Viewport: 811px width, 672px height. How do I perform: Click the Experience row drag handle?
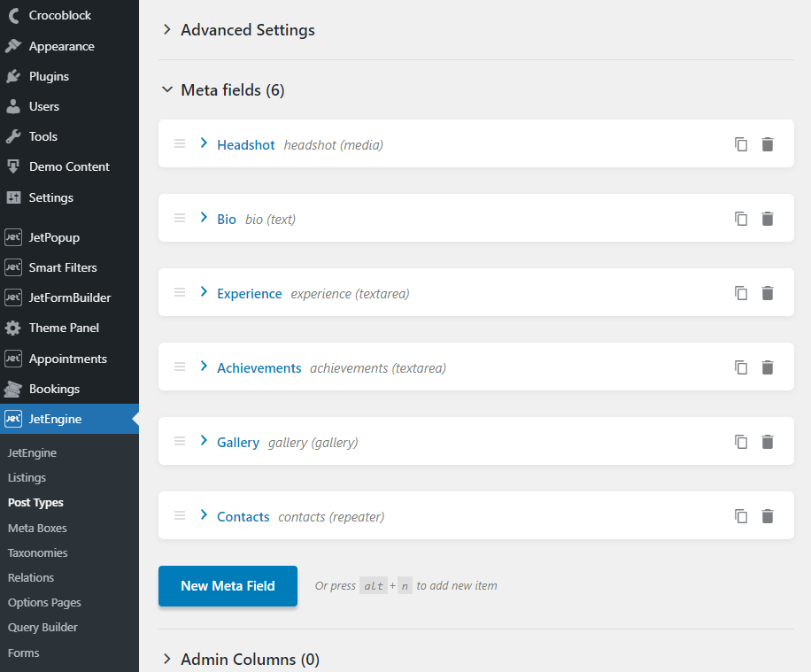pyautogui.click(x=180, y=292)
